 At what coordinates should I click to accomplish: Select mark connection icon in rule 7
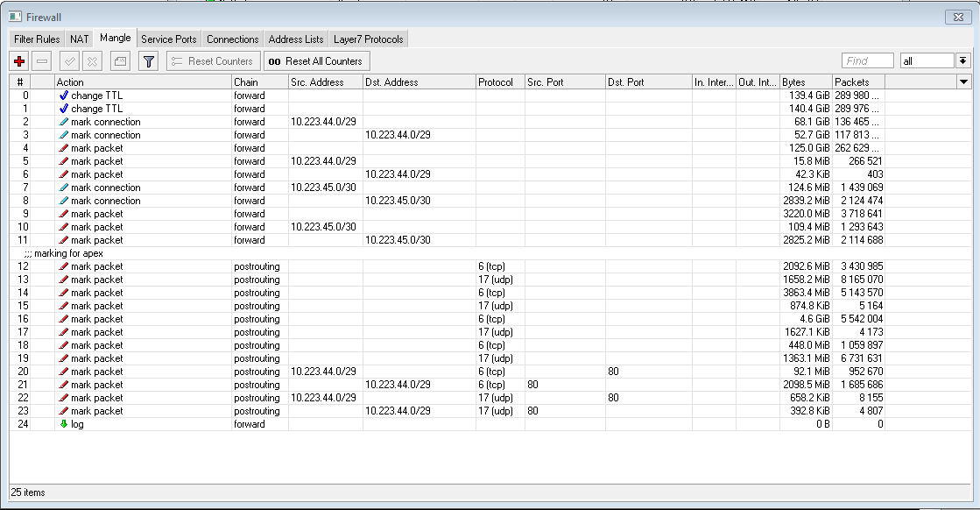tap(63, 188)
